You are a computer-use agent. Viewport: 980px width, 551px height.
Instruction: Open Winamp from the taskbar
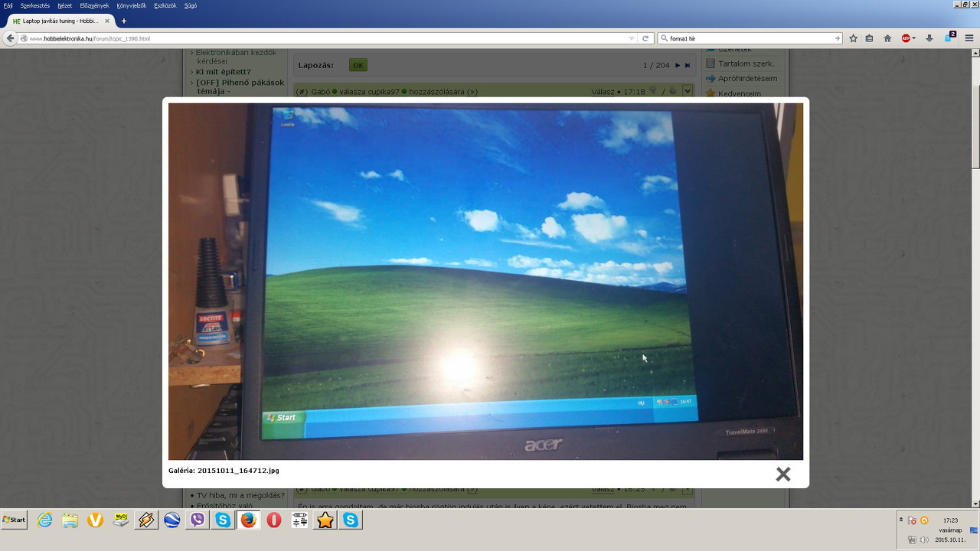146,520
